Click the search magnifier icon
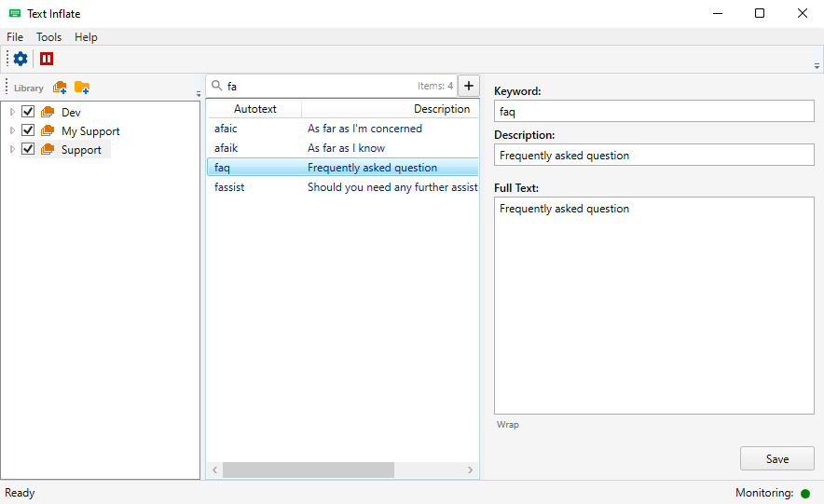The width and height of the screenshot is (824, 504). pyautogui.click(x=216, y=86)
